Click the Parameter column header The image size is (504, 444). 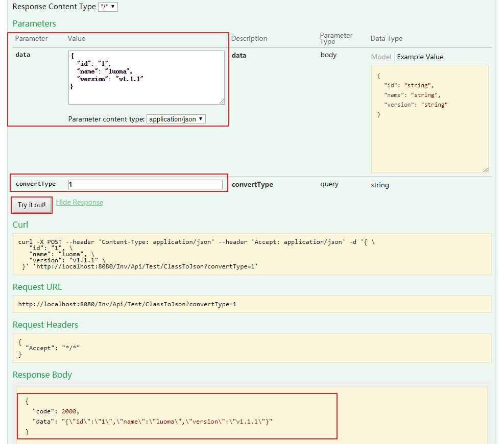31,39
